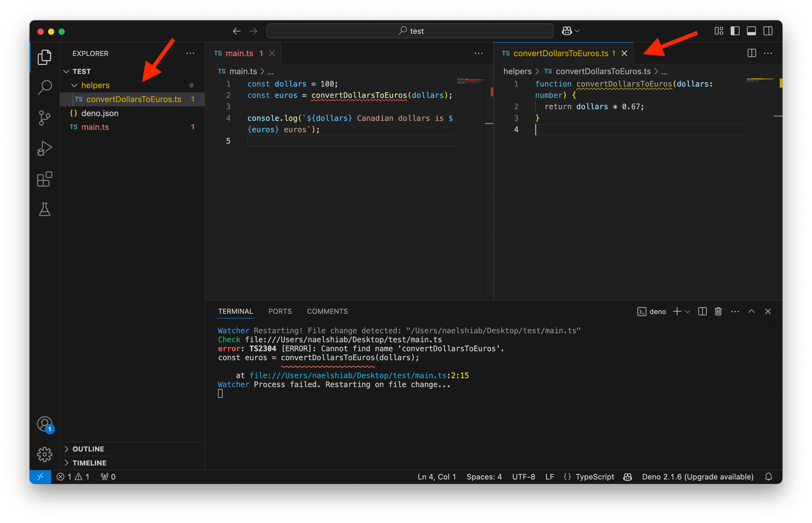The image size is (812, 523).
Task: Split the convertDollarsToEuros.ts editor right
Action: point(751,53)
